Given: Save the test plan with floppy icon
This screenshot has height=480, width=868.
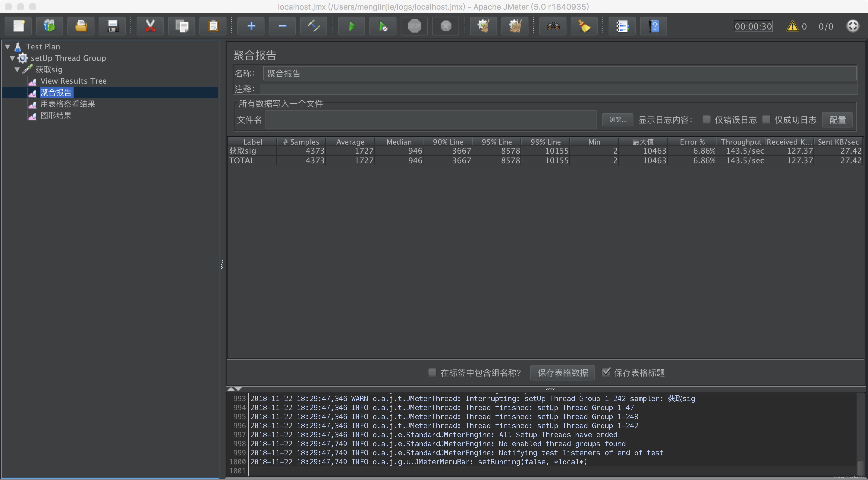Looking at the screenshot, I should coord(112,26).
